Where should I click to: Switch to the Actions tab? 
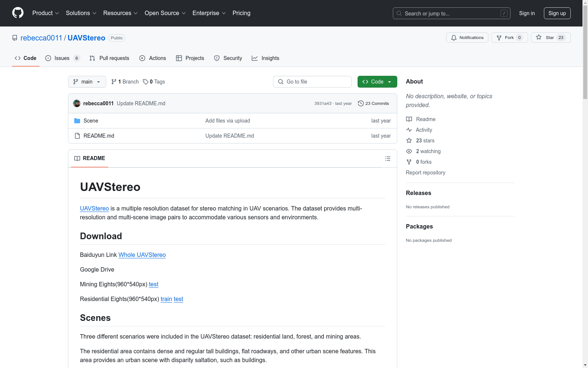coord(153,58)
